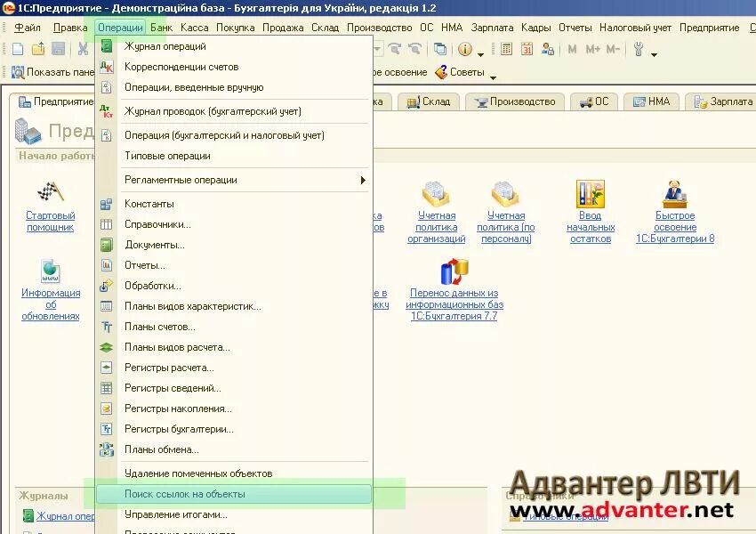Select Константы menu entry
The width and height of the screenshot is (756, 534).
(234, 204)
